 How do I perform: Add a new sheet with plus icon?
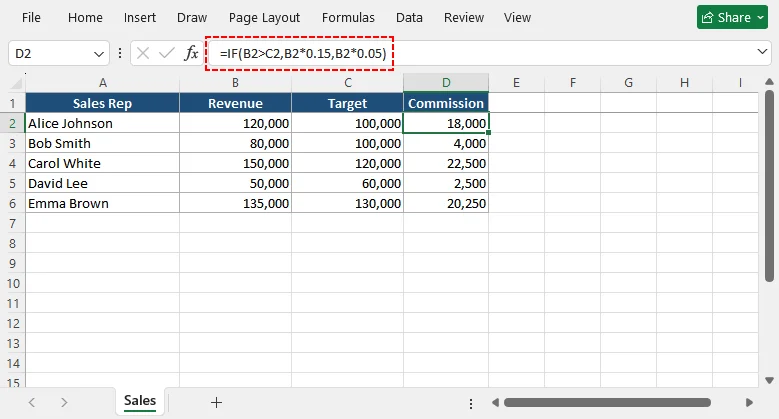(x=216, y=402)
